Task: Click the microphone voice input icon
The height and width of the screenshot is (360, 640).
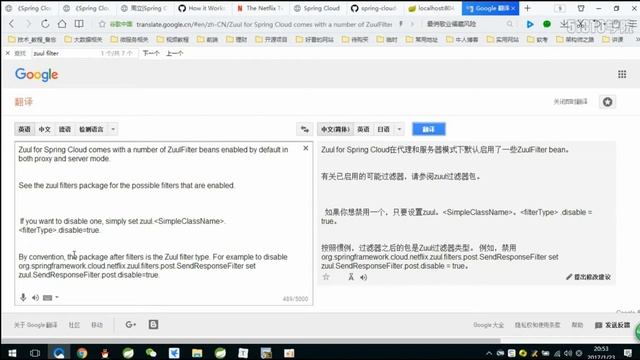Action: [23, 297]
